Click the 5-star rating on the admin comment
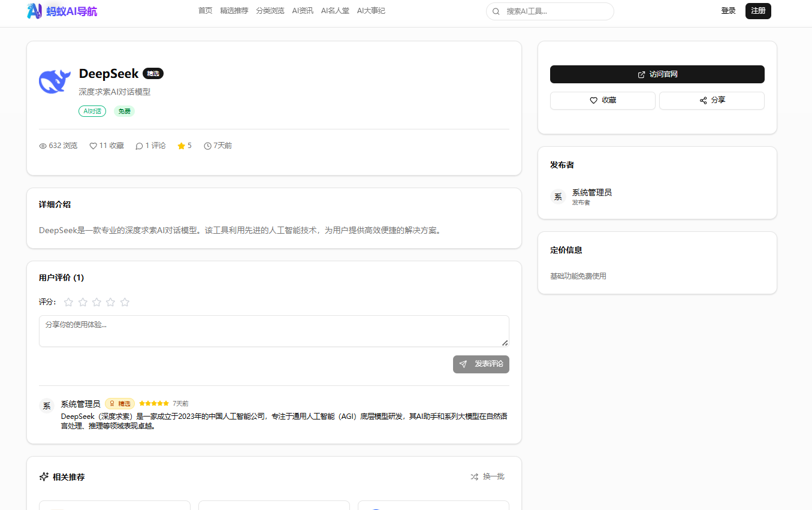This screenshot has height=510, width=812. (x=153, y=403)
